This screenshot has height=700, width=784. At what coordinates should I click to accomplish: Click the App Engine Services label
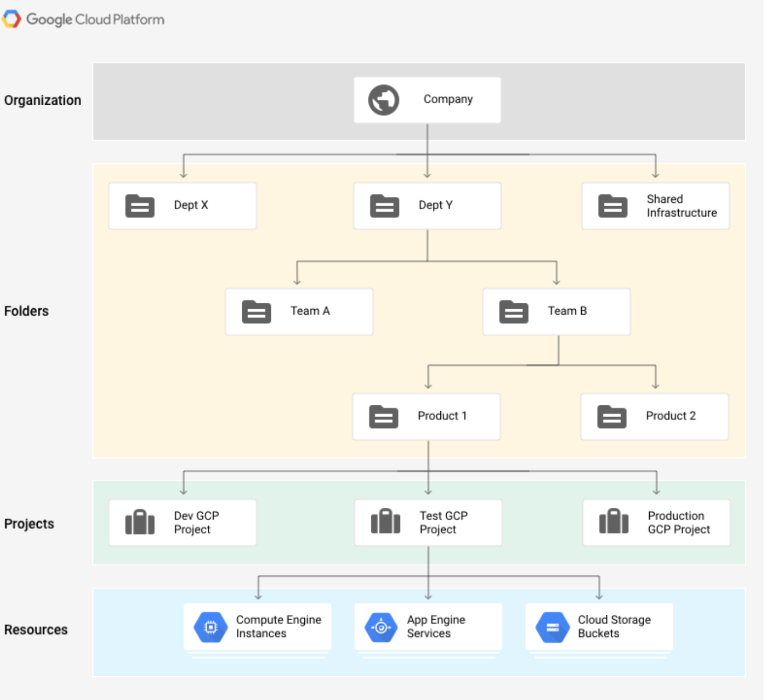tap(436, 627)
